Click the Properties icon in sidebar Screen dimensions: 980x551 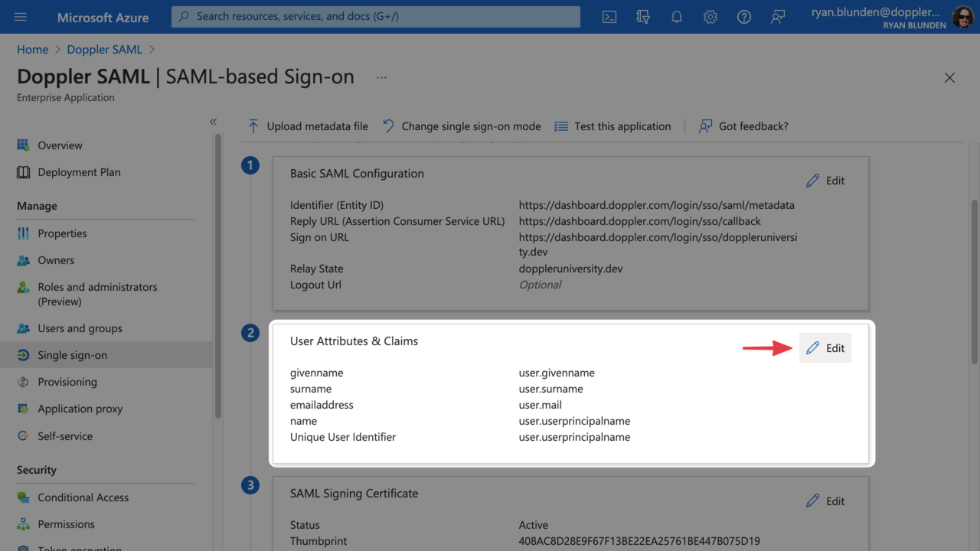24,233
